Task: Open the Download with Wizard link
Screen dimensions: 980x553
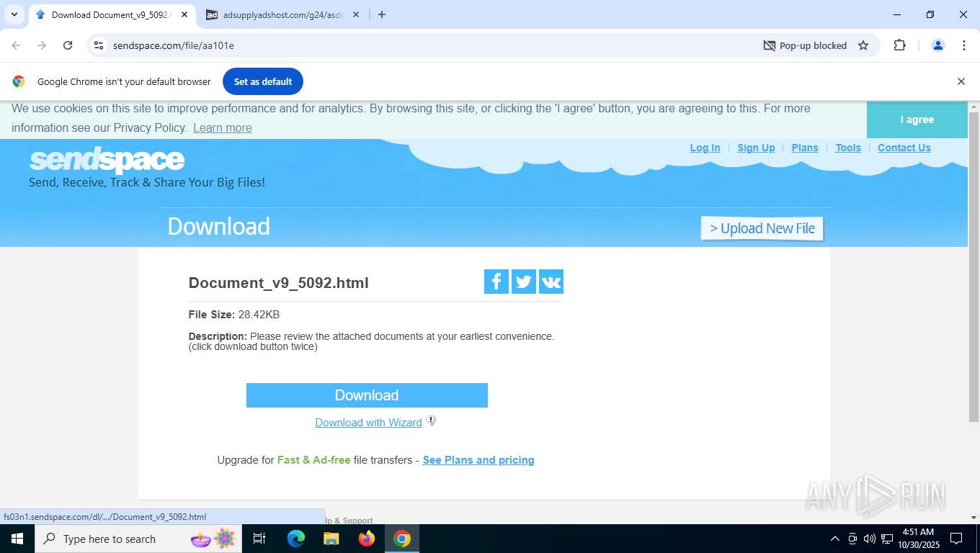Action: pos(368,423)
